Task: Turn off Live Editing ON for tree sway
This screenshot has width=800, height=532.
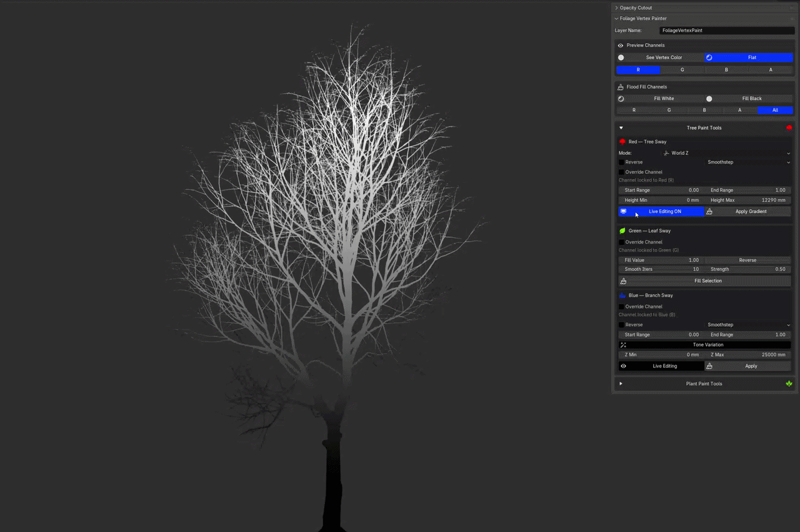Action: coord(661,212)
